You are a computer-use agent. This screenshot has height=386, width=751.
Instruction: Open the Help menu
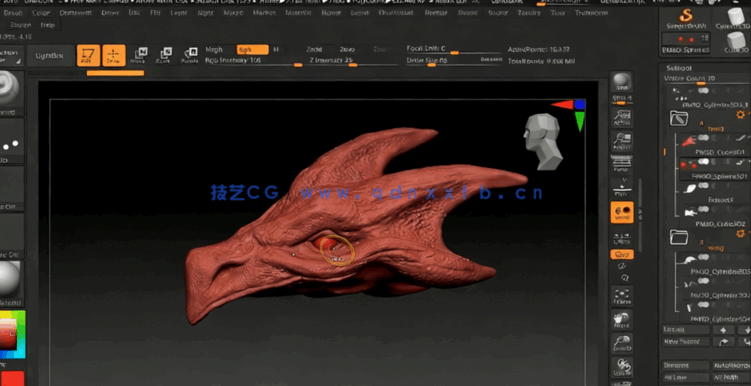tap(47, 25)
